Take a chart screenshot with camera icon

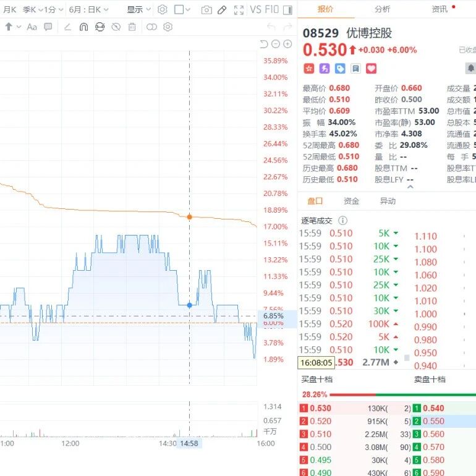click(x=206, y=10)
